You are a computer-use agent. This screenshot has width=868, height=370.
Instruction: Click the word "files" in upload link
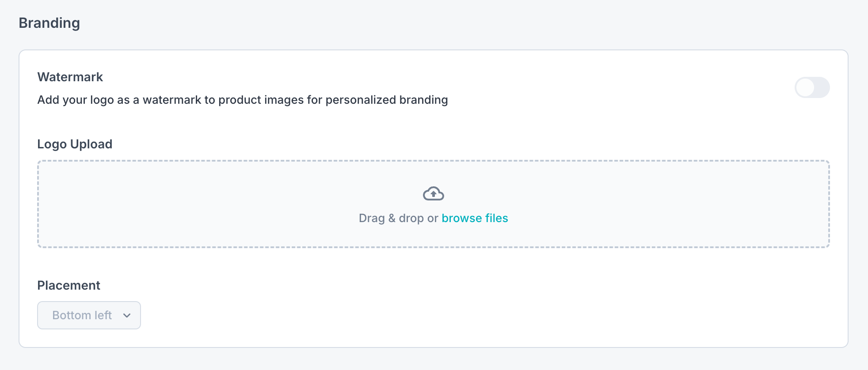(496, 218)
